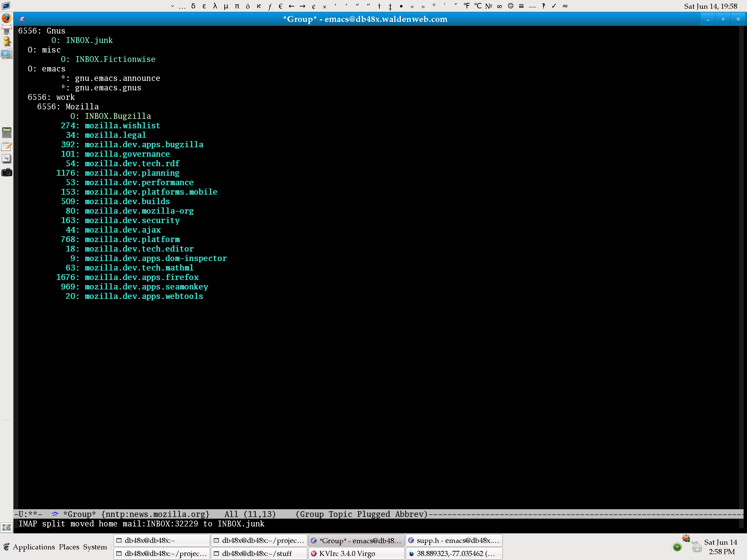Launch the virtual machine monitor icon
The height and width of the screenshot is (560, 747).
click(x=7, y=54)
